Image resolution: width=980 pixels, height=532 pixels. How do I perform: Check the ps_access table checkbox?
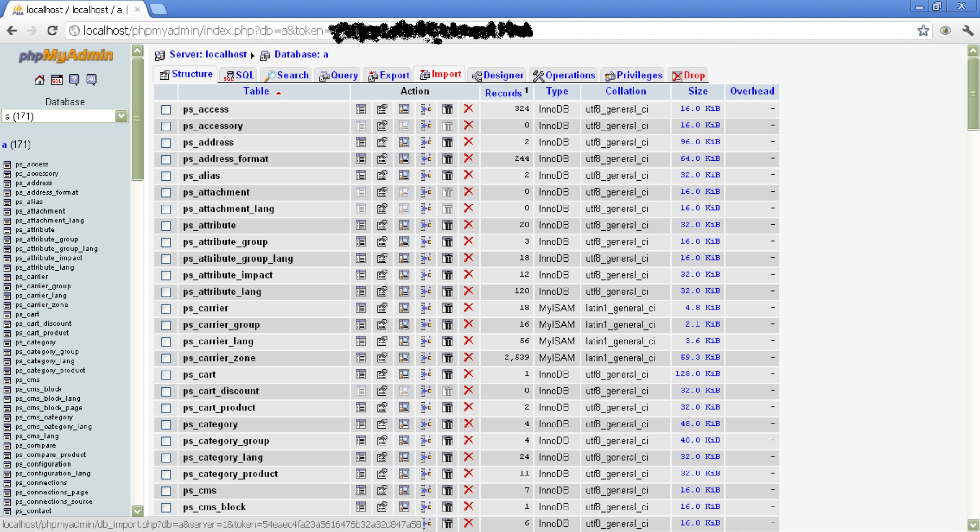tap(166, 109)
